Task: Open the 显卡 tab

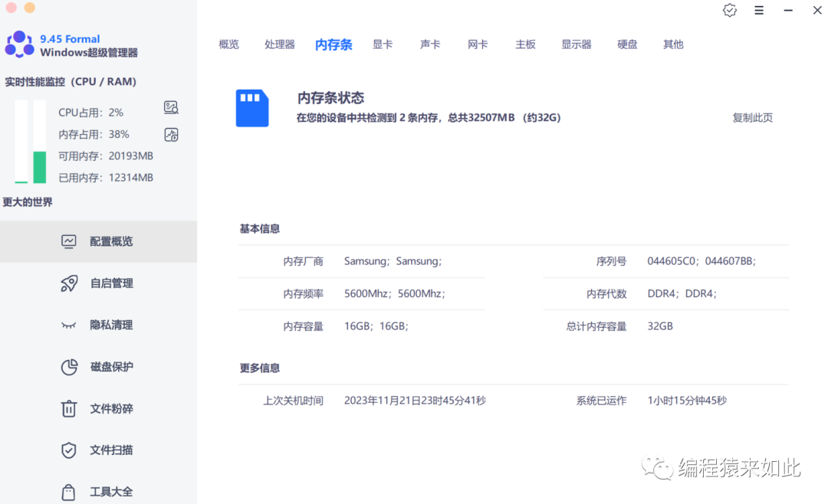Action: click(383, 44)
